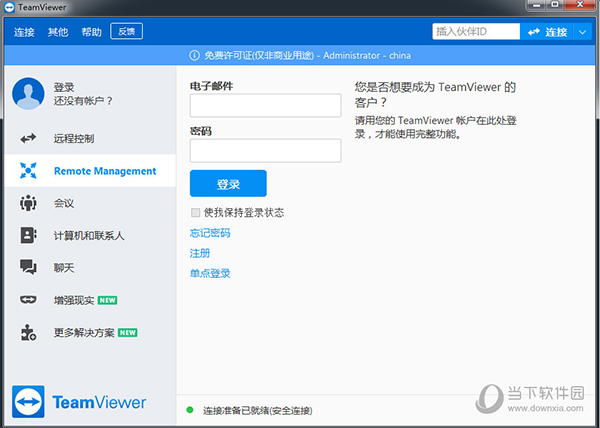Click the green connection status dot
600x428 pixels.
[190, 410]
